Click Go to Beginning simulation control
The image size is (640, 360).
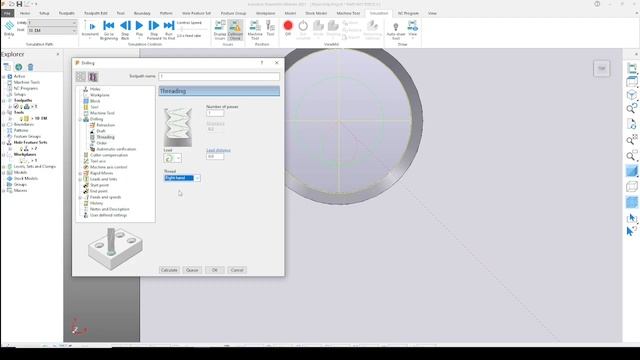point(109,30)
